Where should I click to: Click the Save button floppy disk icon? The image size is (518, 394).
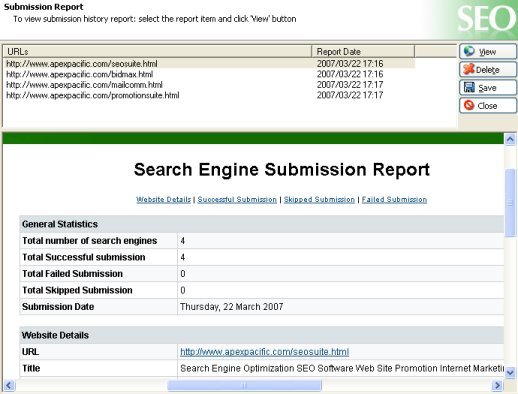click(469, 87)
